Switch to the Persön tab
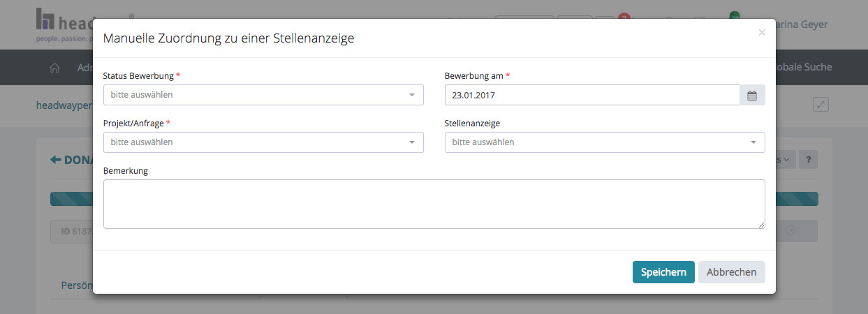 click(x=77, y=285)
